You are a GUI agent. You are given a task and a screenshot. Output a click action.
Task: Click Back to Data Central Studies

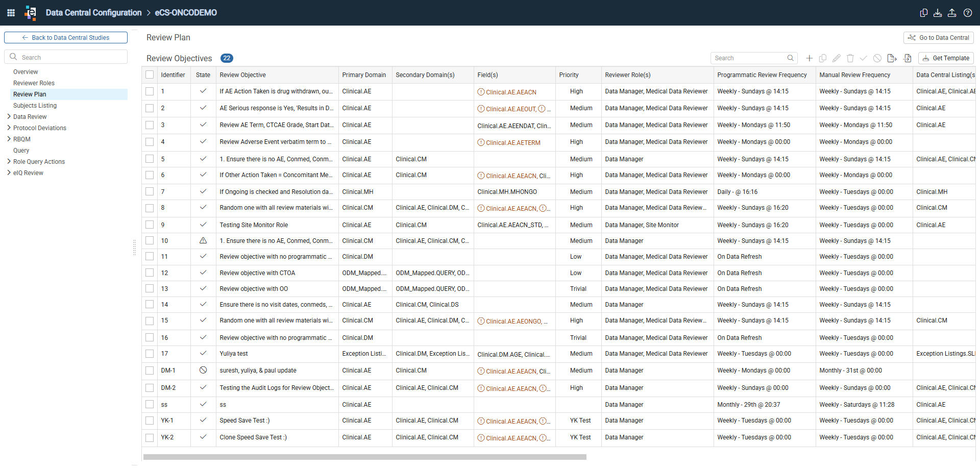(66, 38)
